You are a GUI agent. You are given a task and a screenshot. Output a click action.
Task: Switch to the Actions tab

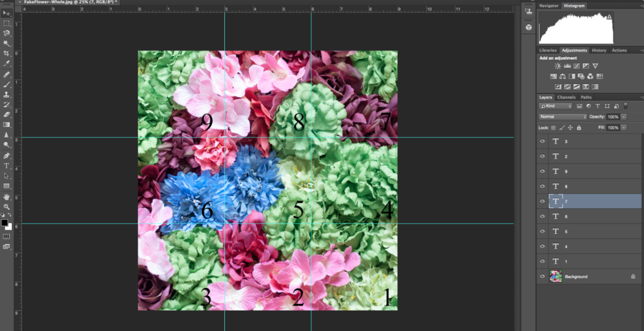coord(619,51)
